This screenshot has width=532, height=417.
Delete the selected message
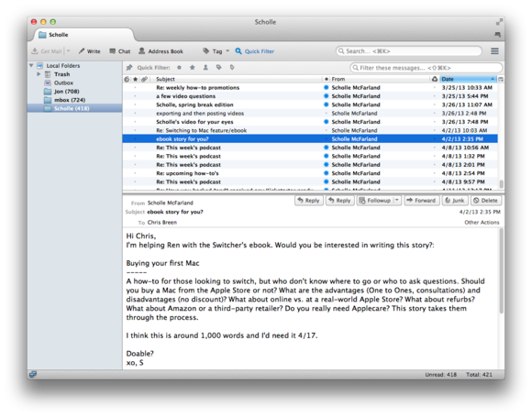[485, 201]
